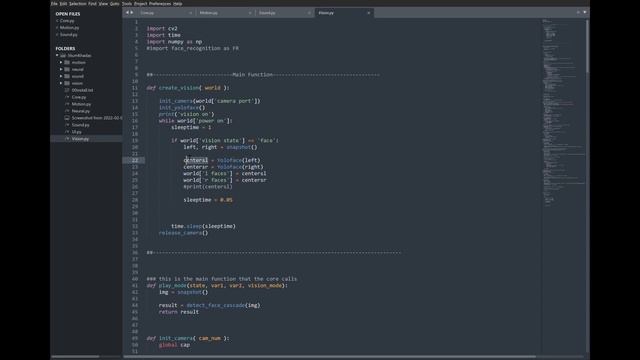
Task: Click the editor horizontal scrollbar
Action: tap(330, 357)
